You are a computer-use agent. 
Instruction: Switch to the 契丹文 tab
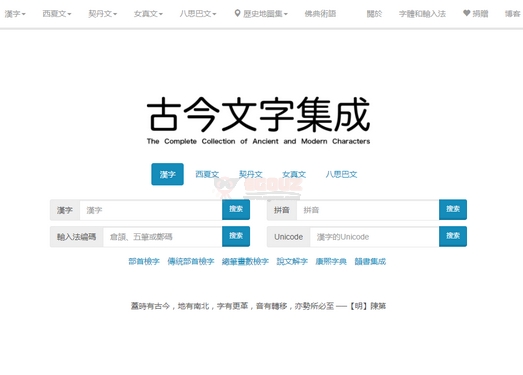click(x=250, y=174)
